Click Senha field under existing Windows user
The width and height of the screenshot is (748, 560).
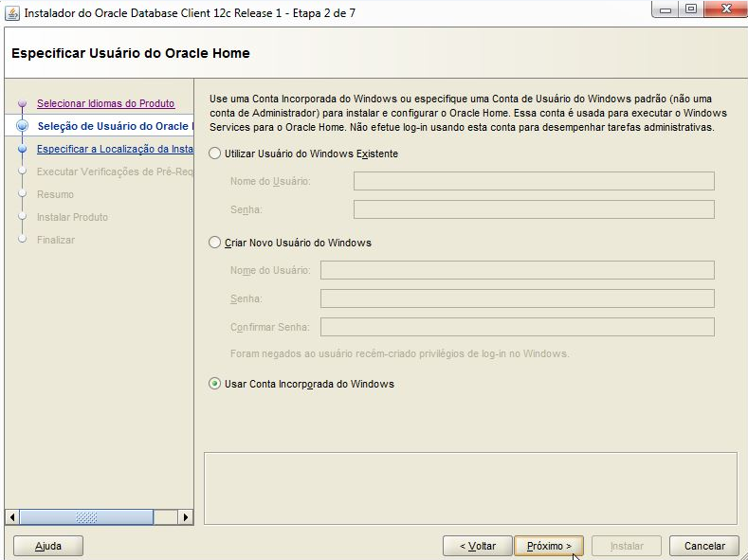tap(534, 209)
